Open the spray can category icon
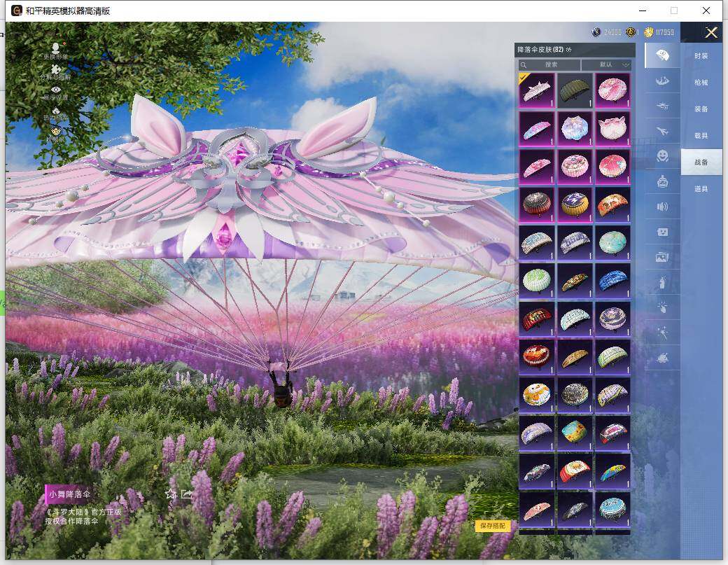728x565 pixels. pyautogui.click(x=662, y=282)
